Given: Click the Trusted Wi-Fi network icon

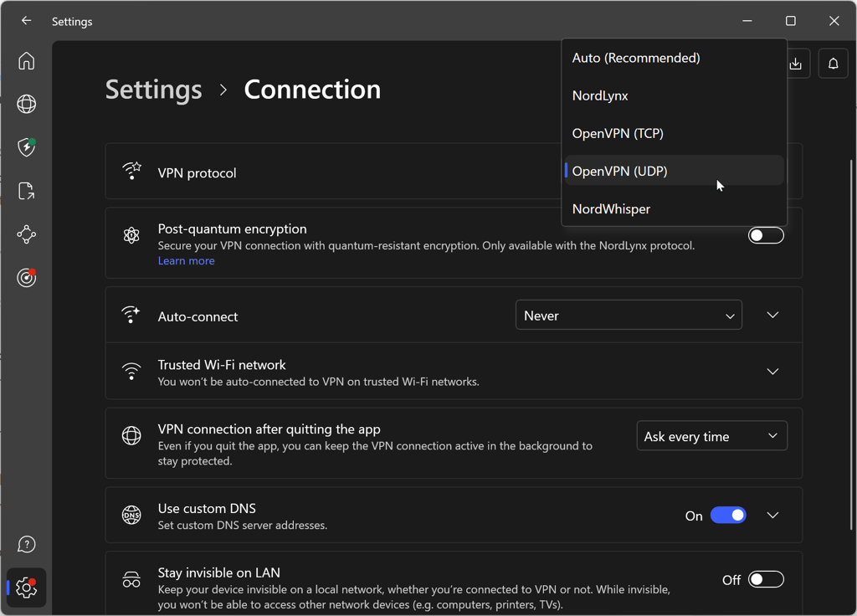Looking at the screenshot, I should [131, 371].
